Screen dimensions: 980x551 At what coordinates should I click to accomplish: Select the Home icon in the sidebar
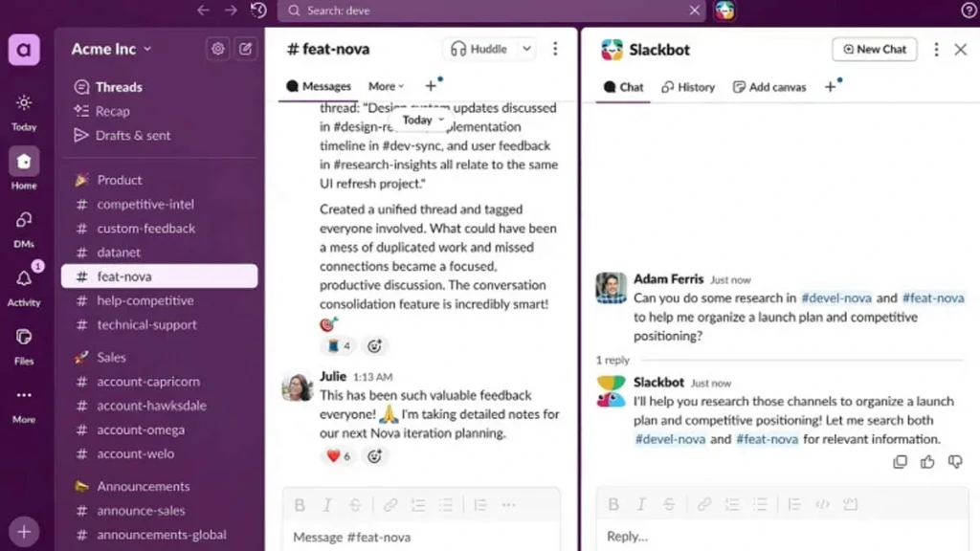tap(24, 163)
